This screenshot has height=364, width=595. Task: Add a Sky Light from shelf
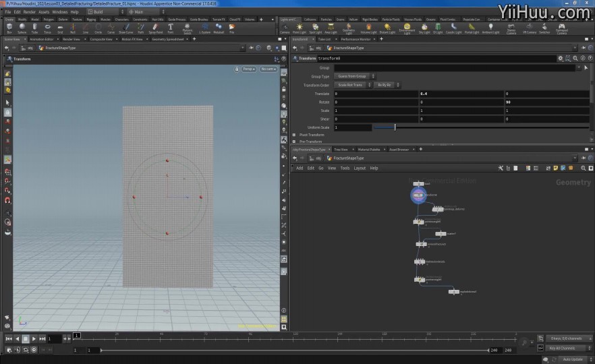pos(424,28)
